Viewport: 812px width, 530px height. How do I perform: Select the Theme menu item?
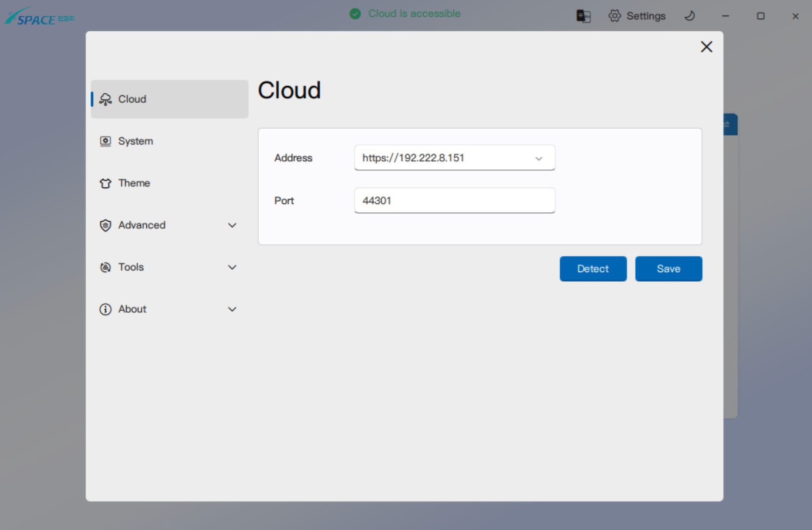134,183
